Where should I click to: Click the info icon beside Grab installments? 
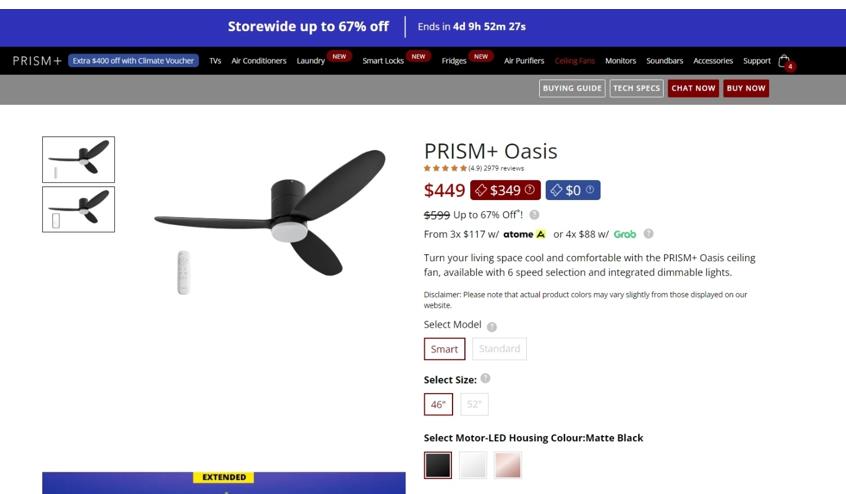pyautogui.click(x=649, y=234)
